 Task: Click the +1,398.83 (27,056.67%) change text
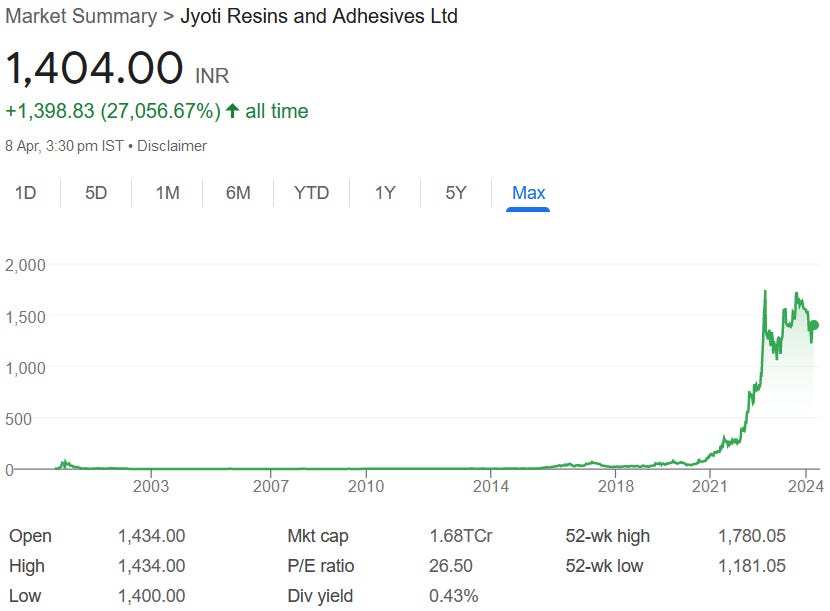pyautogui.click(x=113, y=111)
